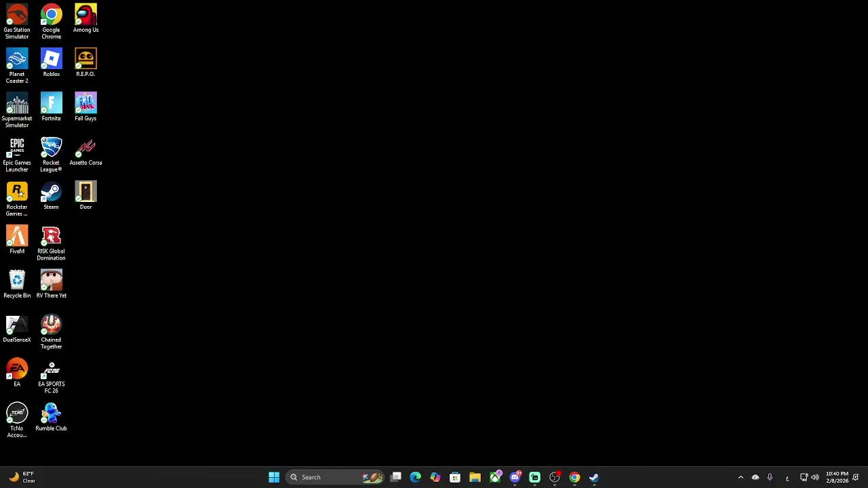
Task: Click the green taskbar app beside Discord
Action: [x=534, y=477]
